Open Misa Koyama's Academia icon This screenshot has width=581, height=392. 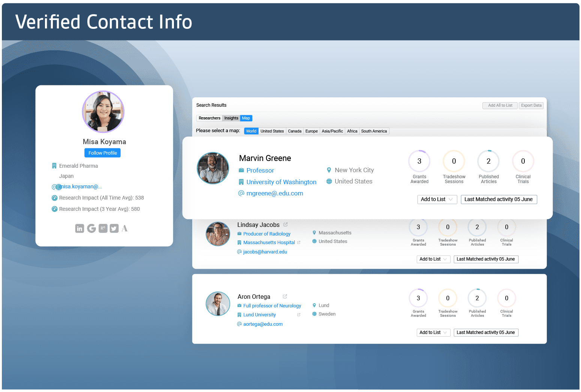125,228
